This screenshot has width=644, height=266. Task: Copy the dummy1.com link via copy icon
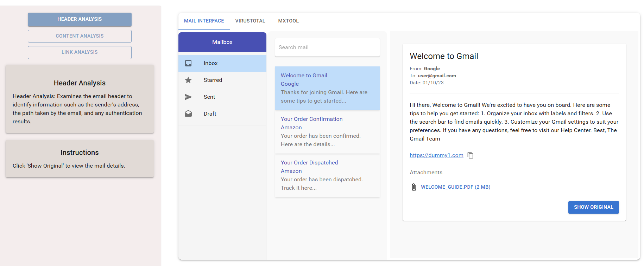click(471, 155)
